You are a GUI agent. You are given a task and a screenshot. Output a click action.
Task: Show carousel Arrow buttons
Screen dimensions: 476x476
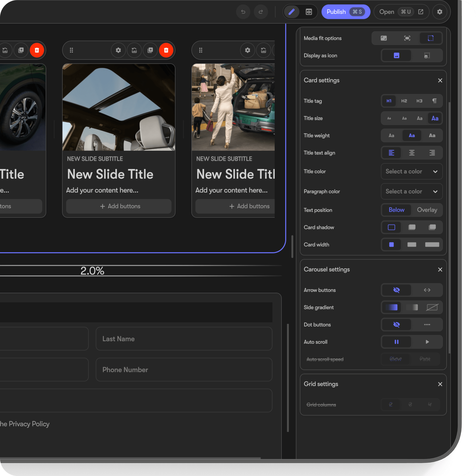pos(427,290)
